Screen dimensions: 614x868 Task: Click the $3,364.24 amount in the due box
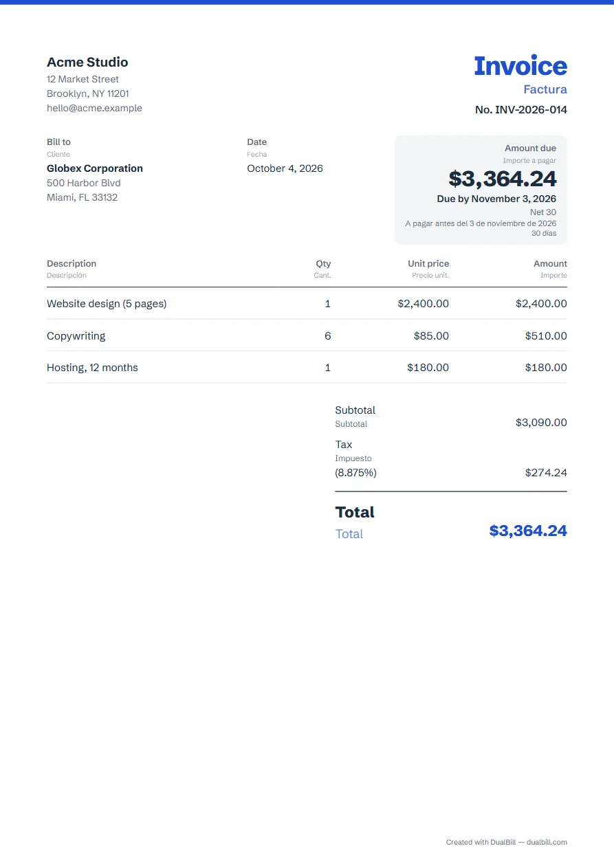[x=503, y=179]
